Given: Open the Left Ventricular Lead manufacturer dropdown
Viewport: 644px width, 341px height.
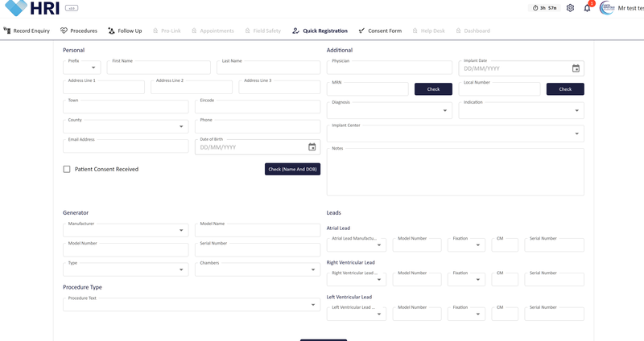Looking at the screenshot, I should click(357, 314).
